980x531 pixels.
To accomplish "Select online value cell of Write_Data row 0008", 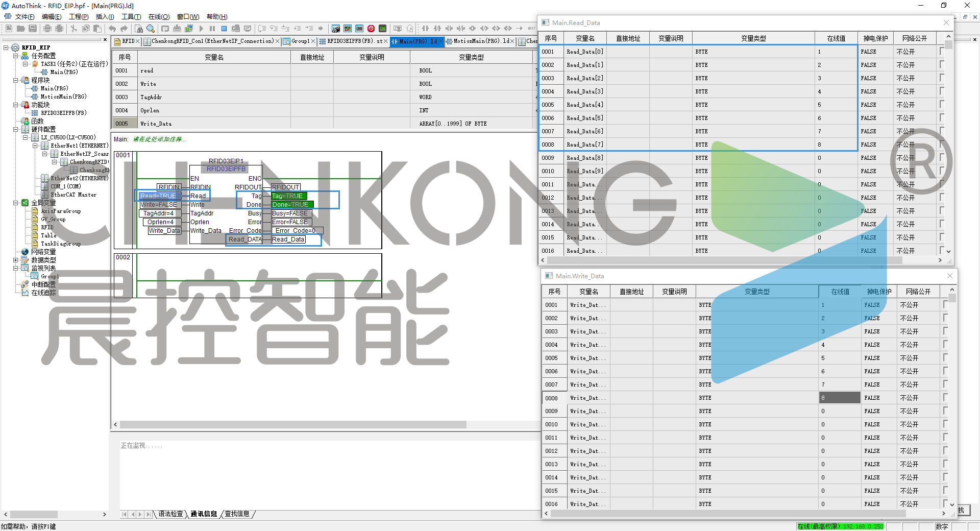I will tap(840, 398).
